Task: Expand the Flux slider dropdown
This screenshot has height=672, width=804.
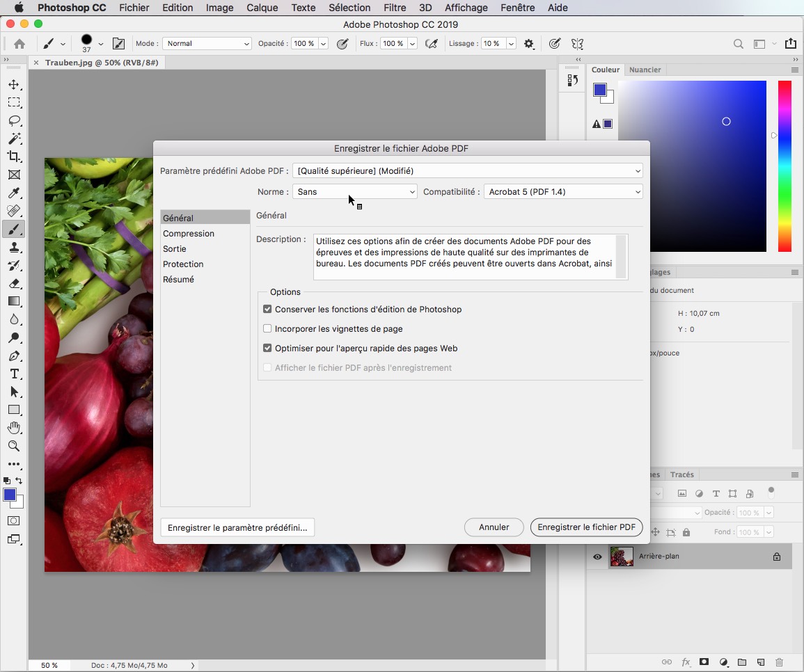Action: point(412,44)
